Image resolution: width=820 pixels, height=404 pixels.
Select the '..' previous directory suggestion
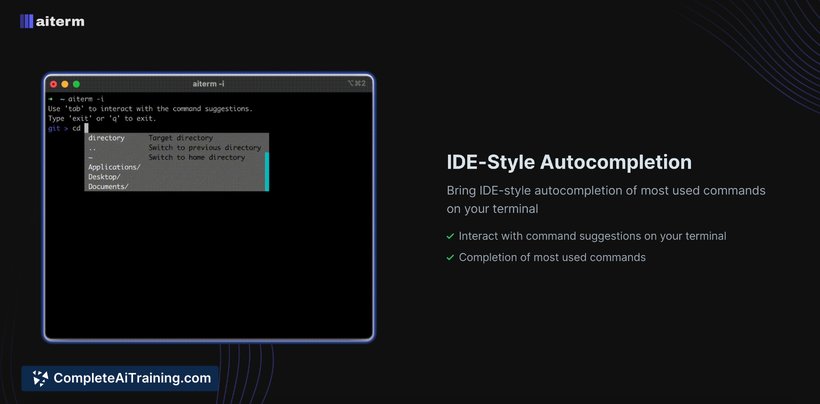(x=177, y=148)
